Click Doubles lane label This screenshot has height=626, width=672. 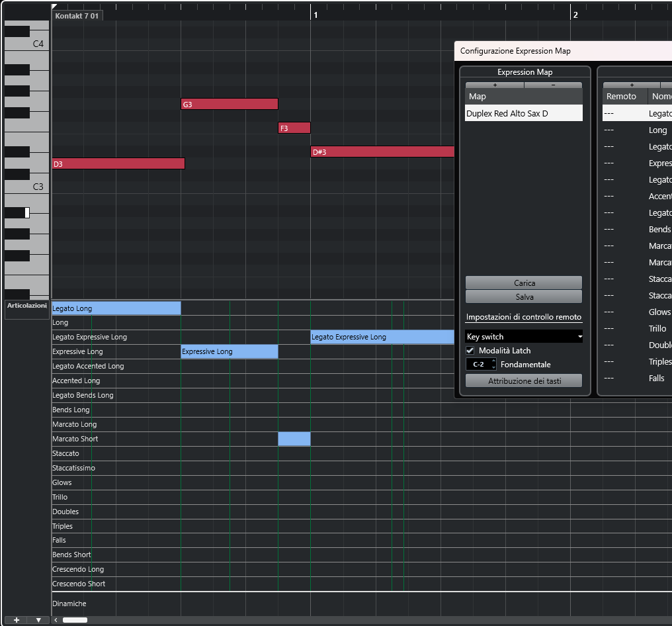pos(65,512)
